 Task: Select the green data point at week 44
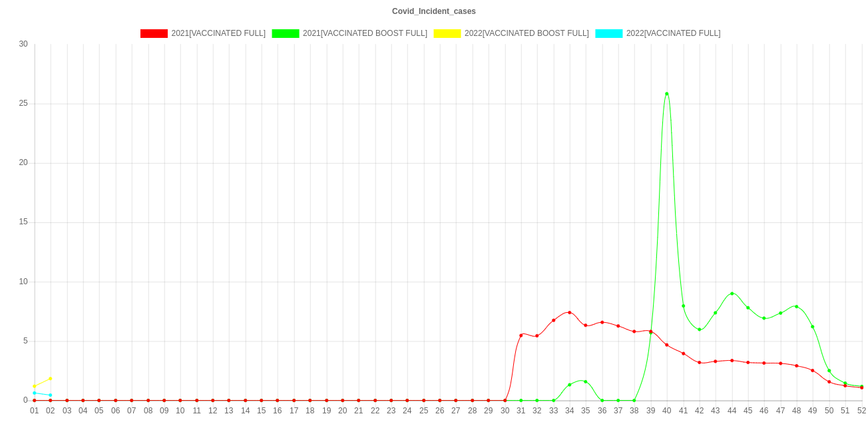(732, 294)
